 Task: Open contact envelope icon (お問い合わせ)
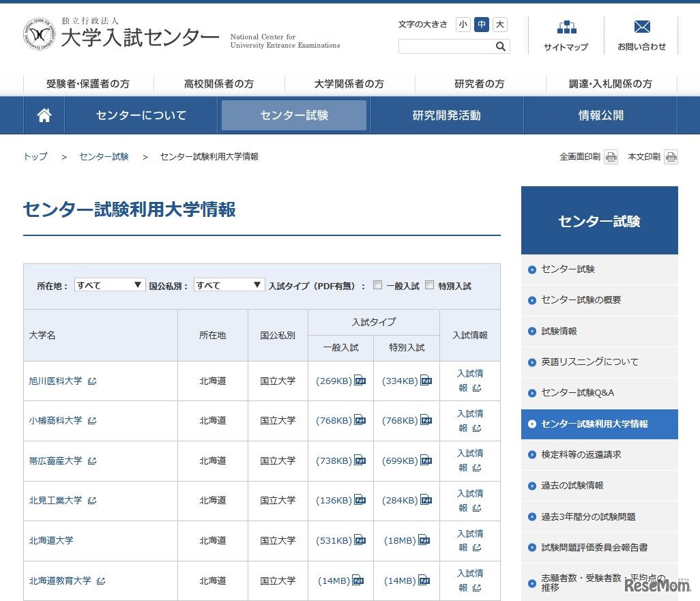coord(642,27)
